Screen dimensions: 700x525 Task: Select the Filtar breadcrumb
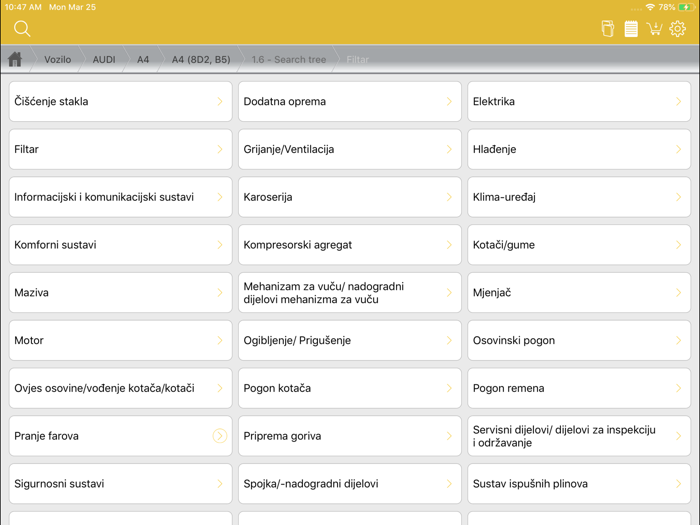tap(358, 59)
